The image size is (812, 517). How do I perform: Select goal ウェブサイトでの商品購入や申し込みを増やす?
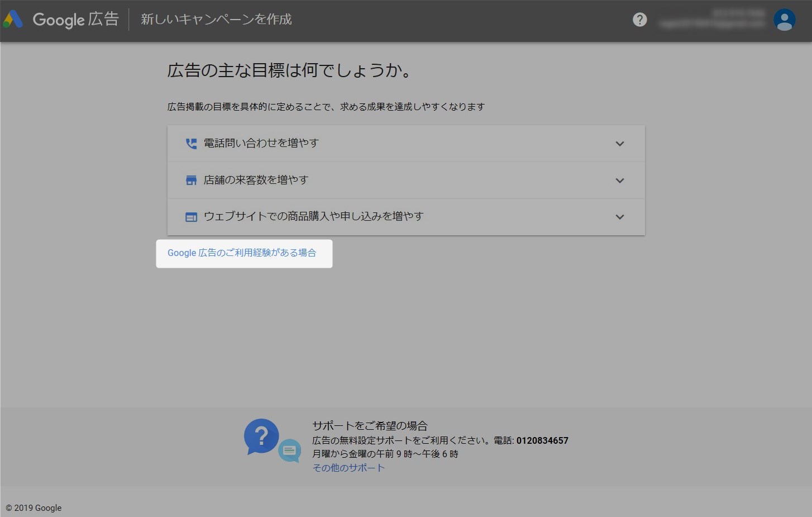406,217
